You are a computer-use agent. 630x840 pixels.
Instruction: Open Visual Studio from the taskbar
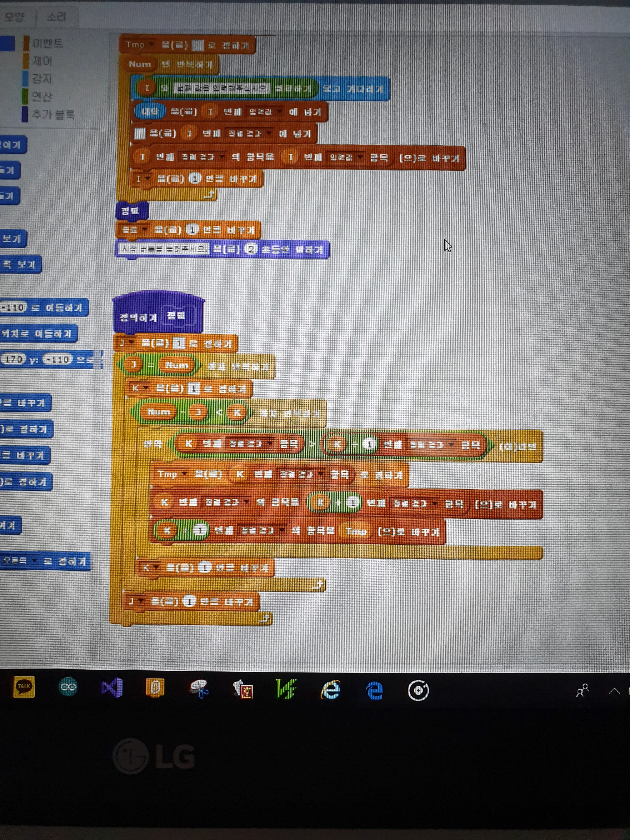click(112, 687)
